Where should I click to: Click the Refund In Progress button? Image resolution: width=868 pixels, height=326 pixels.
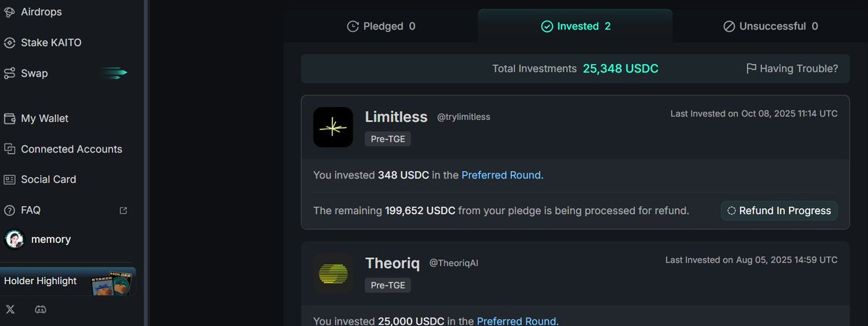coord(779,211)
